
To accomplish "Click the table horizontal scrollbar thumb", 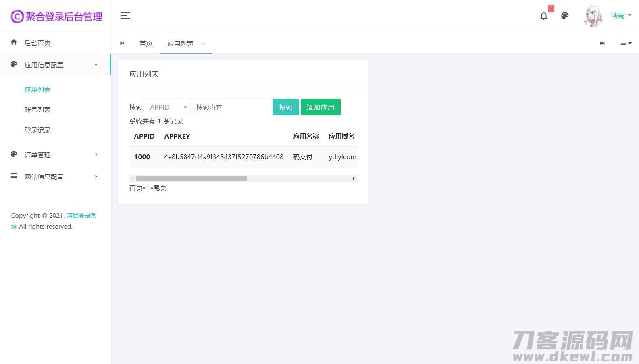I will tap(191, 179).
